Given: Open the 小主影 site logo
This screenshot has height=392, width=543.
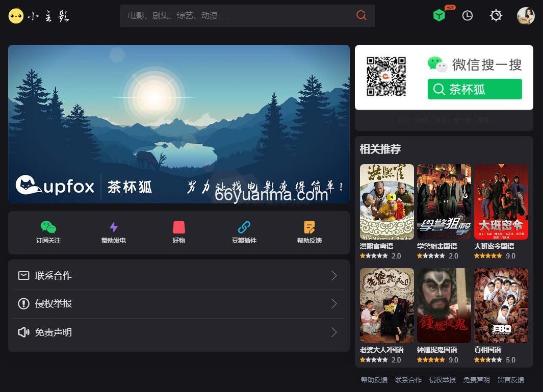Looking at the screenshot, I should [x=39, y=16].
